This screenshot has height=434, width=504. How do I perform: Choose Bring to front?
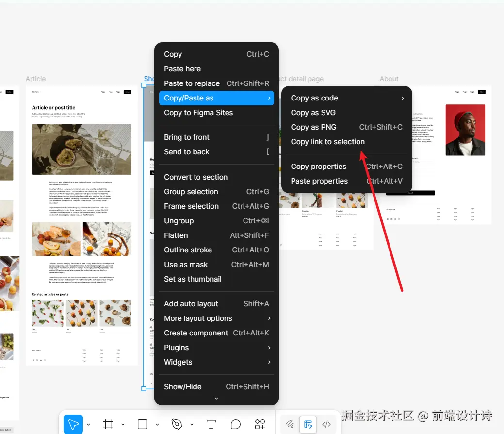(x=216, y=137)
